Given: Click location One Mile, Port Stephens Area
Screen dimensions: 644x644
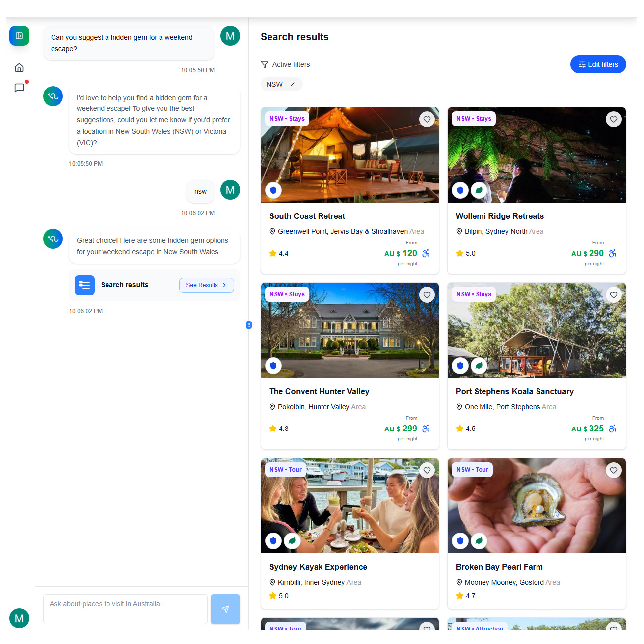Looking at the screenshot, I should click(x=506, y=407).
